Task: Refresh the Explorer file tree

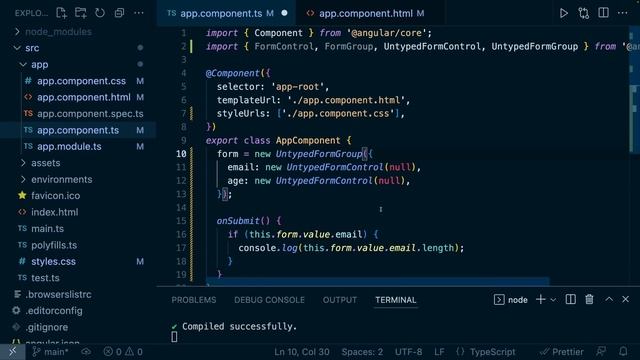Action: 100,13
